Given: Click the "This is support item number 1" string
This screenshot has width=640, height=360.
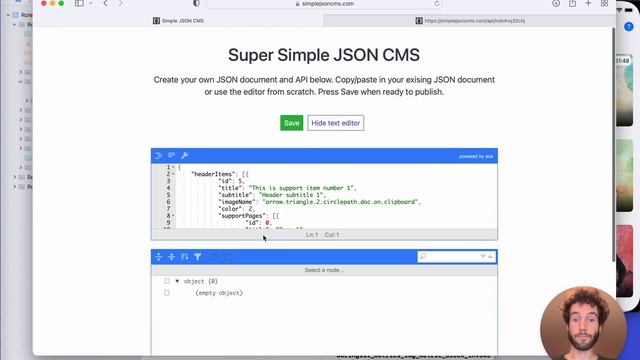Looking at the screenshot, I should coord(301,188).
